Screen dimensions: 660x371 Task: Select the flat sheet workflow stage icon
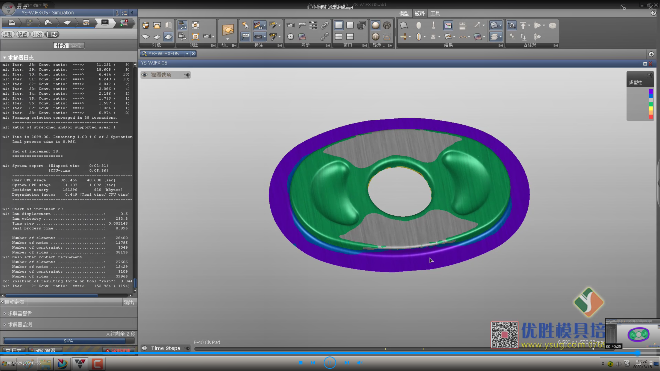(x=67, y=23)
